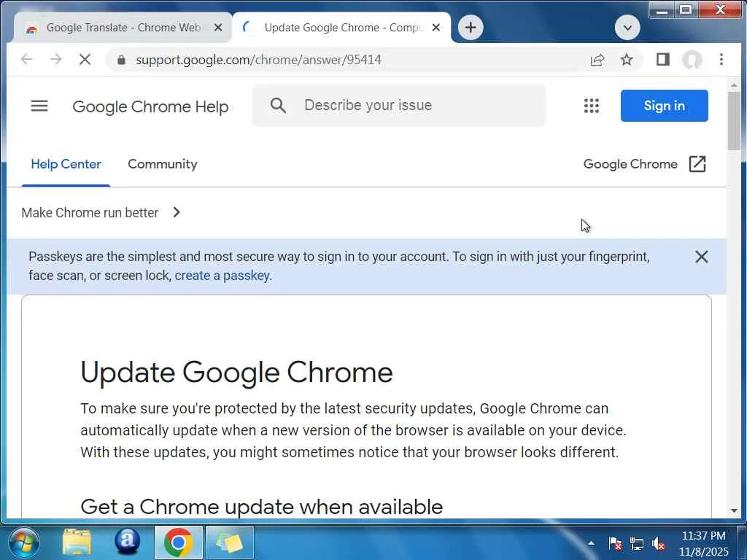747x560 pixels.
Task: Bookmark this page with the star icon
Action: [627, 60]
